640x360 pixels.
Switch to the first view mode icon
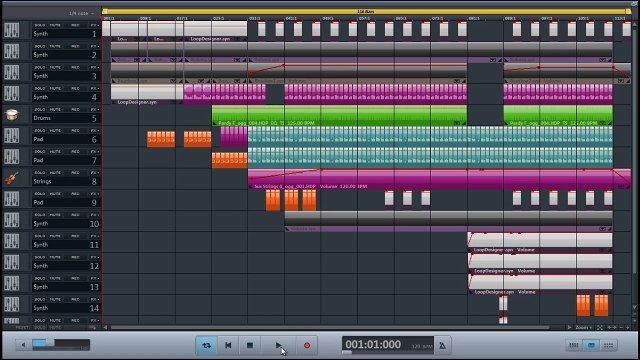tap(573, 345)
